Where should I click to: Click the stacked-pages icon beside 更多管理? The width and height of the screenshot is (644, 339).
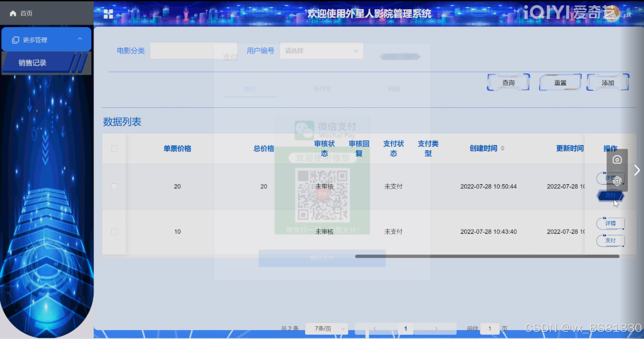15,40
